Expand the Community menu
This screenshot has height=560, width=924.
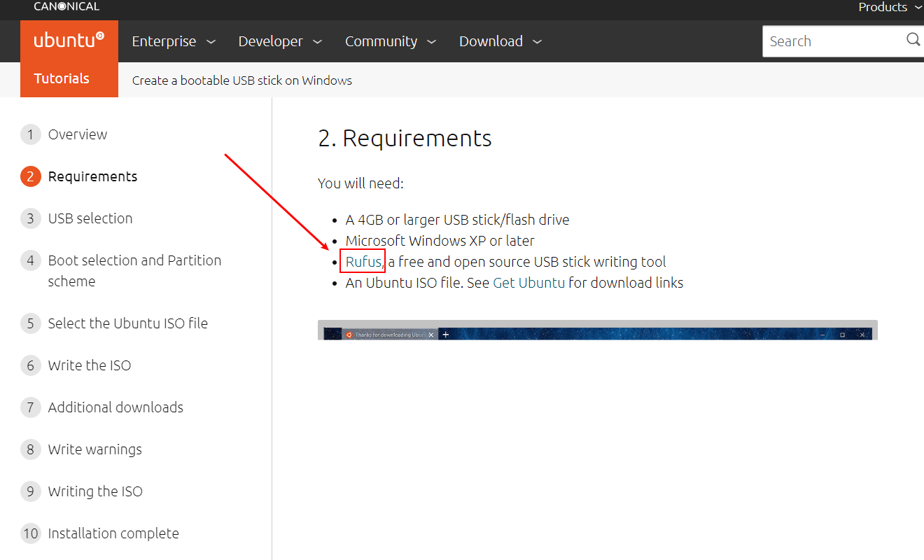[391, 41]
